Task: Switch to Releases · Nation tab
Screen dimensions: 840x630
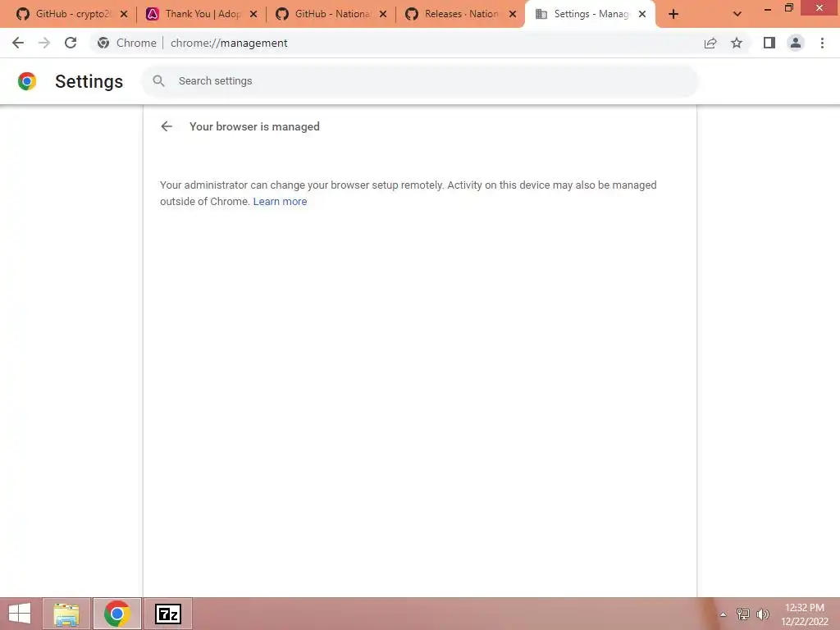Action: click(461, 14)
